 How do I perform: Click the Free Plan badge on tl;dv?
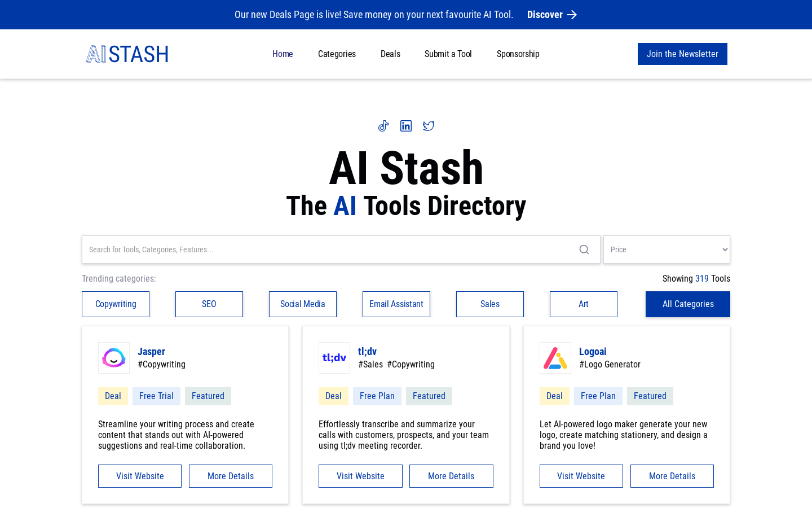tap(377, 396)
